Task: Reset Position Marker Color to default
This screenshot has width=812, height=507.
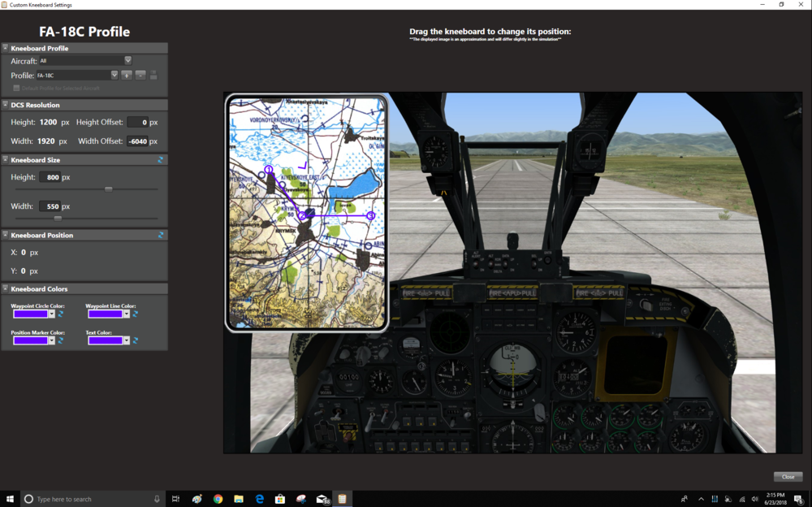Action: [61, 340]
